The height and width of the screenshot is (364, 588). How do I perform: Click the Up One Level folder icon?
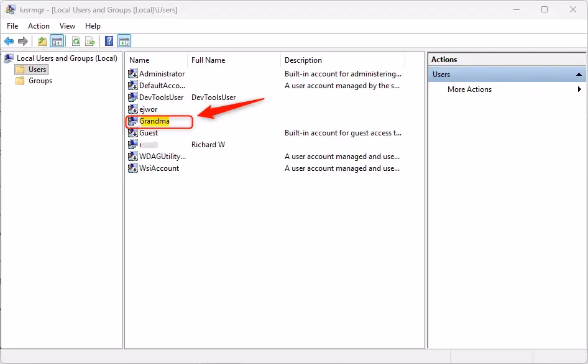tap(42, 42)
